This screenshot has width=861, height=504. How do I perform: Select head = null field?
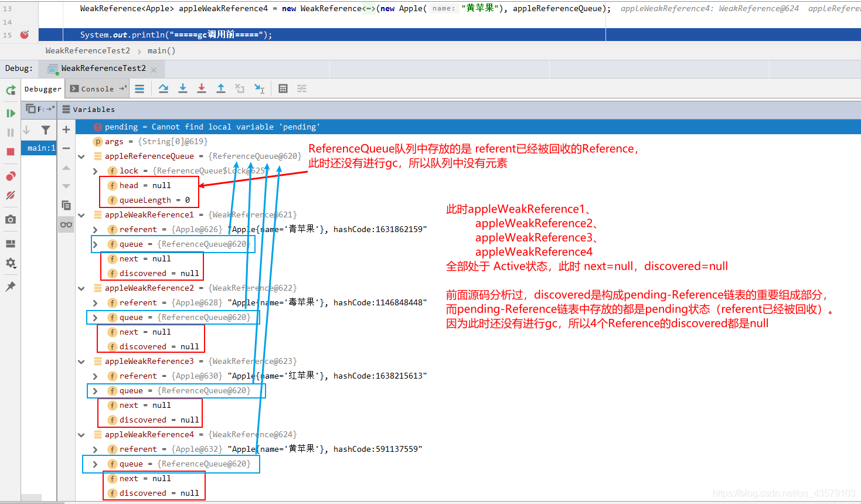pyautogui.click(x=468, y=185)
